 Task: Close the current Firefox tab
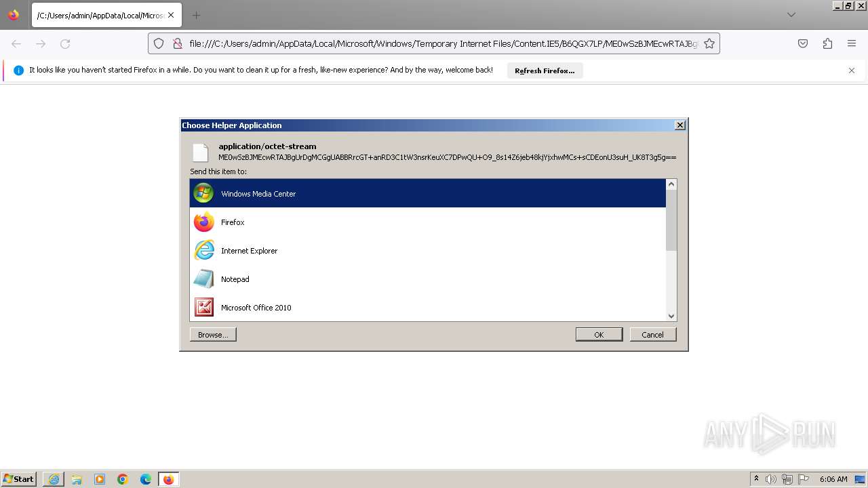170,15
